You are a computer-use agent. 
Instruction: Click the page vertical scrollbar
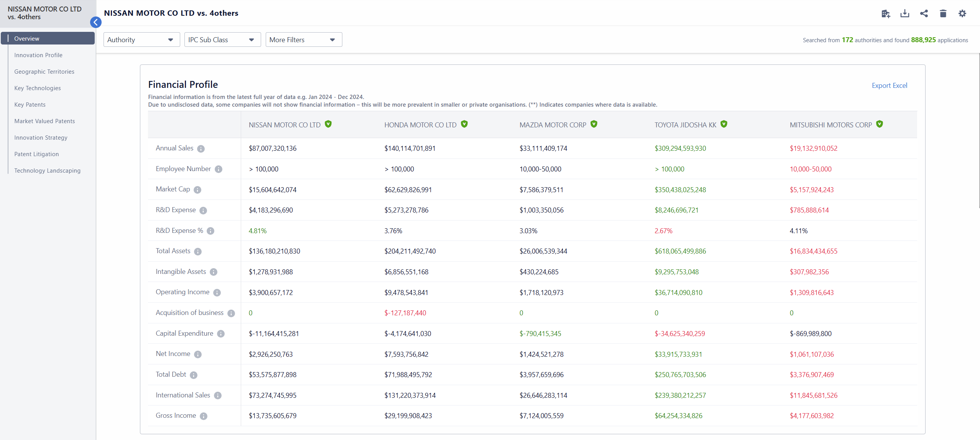tap(979, 130)
